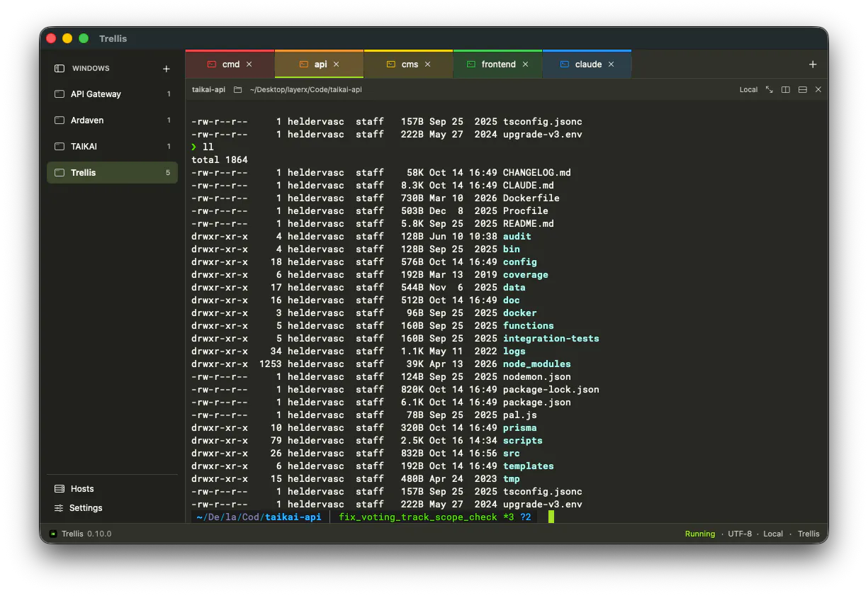Screen dimensions: 868x596
Task: Open a new terminal tab
Action: tap(813, 64)
